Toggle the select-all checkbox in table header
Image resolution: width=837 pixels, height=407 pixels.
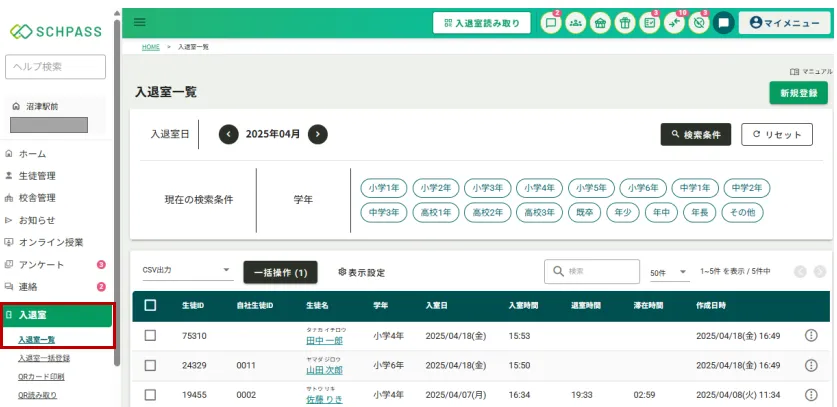pyautogui.click(x=150, y=306)
